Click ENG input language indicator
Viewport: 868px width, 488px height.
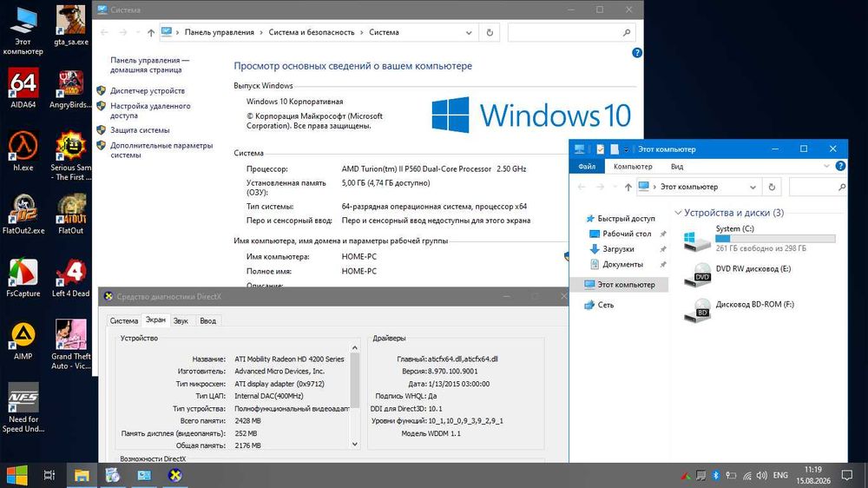point(780,475)
